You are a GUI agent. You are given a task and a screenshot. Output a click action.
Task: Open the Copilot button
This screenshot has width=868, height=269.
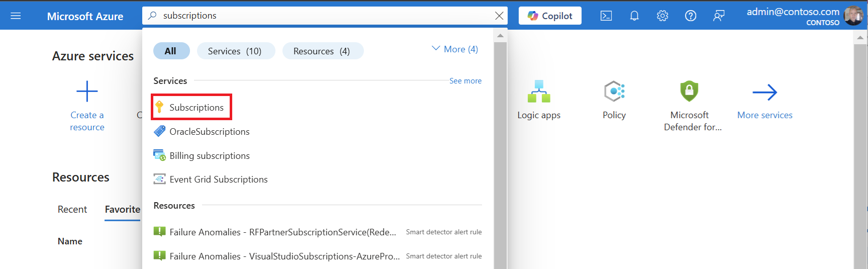point(550,16)
